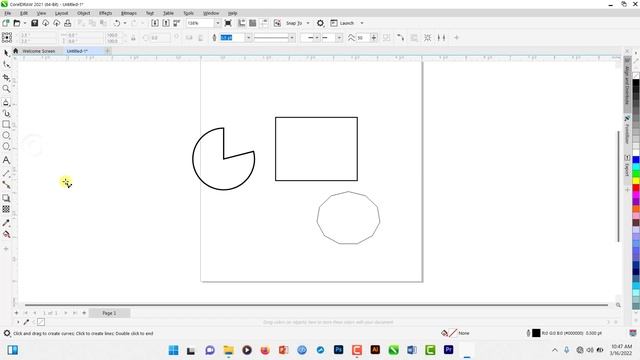640x360 pixels.
Task: Click the Import icon
Action: point(155,23)
